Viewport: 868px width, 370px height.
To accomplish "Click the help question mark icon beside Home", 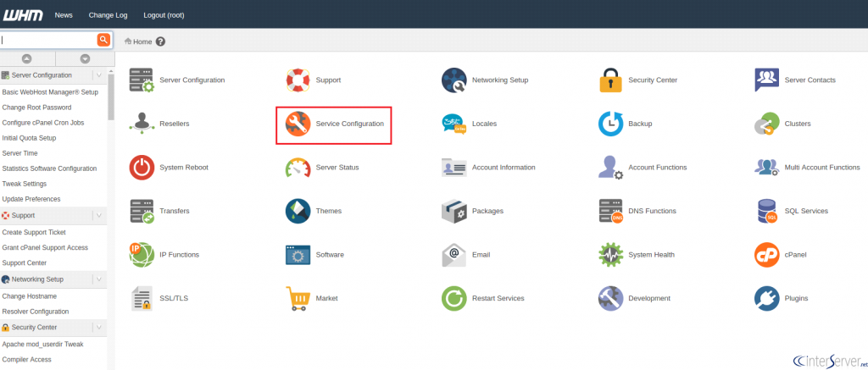I will pos(160,41).
